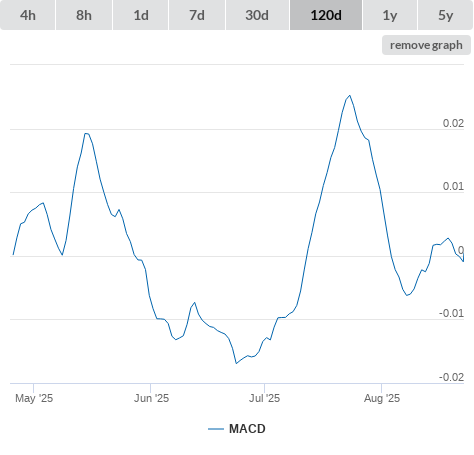
Task: Choose the 1d range tab
Action: point(141,15)
